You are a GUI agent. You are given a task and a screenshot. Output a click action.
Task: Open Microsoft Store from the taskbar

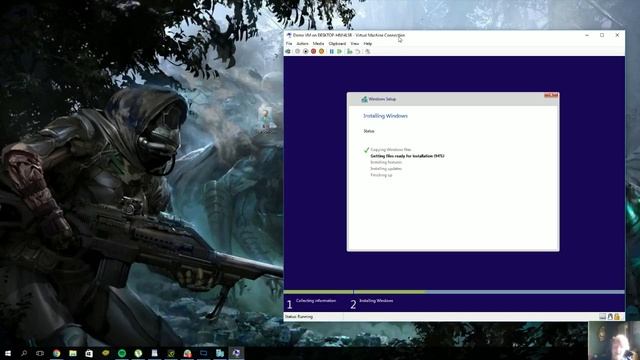[x=89, y=353]
